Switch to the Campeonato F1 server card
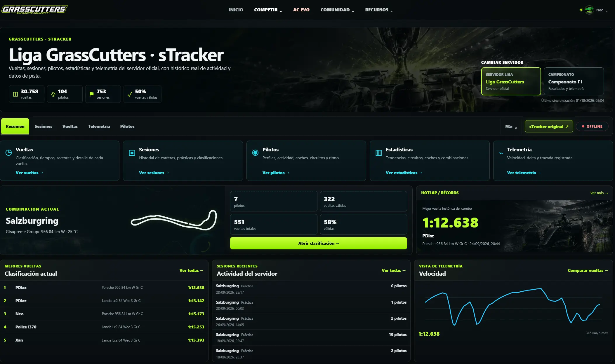This screenshot has width=615, height=364. (x=574, y=81)
